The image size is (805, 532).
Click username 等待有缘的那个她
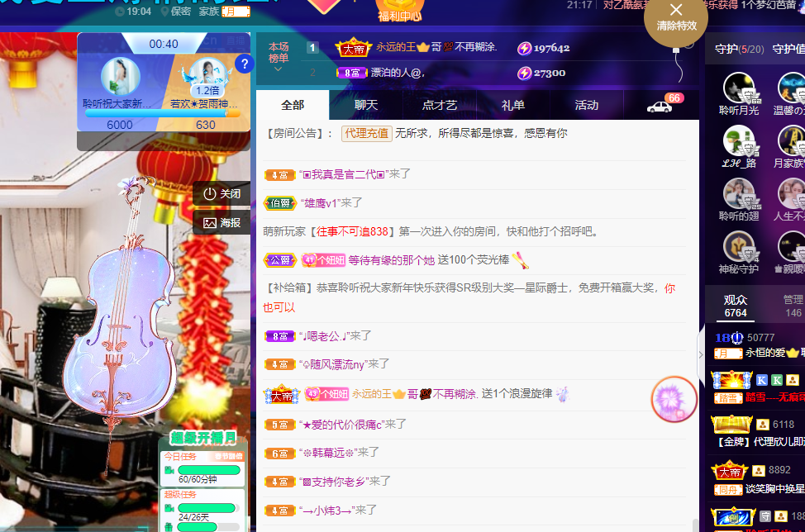tap(391, 260)
